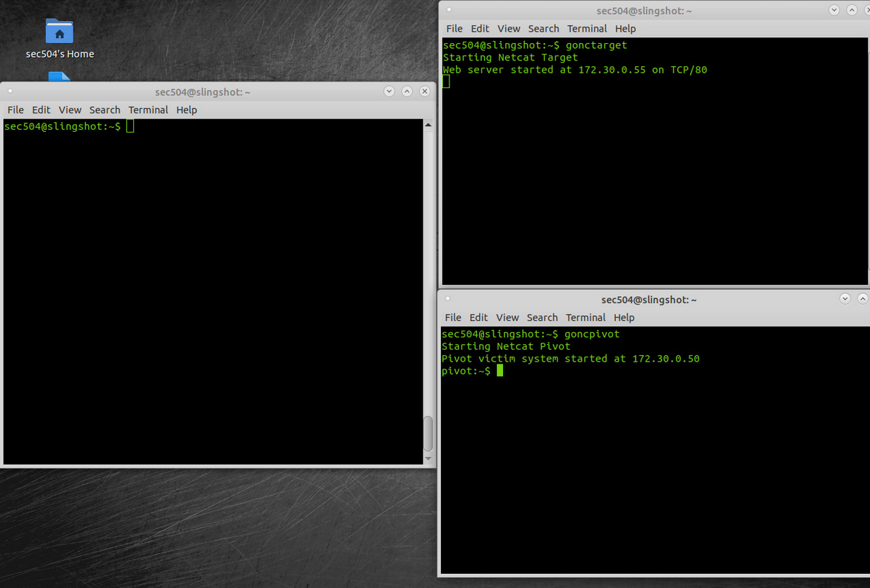Maximize the goncpivot terminal window

pyautogui.click(x=862, y=299)
